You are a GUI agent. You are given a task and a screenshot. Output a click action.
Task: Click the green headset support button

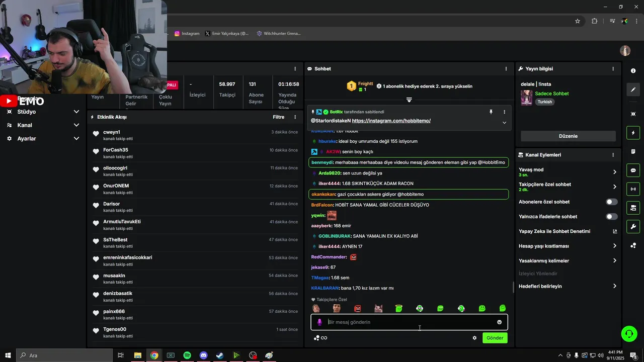628,333
